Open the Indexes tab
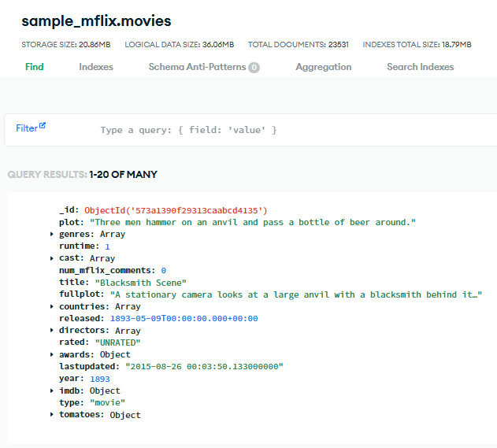 pyautogui.click(x=96, y=67)
